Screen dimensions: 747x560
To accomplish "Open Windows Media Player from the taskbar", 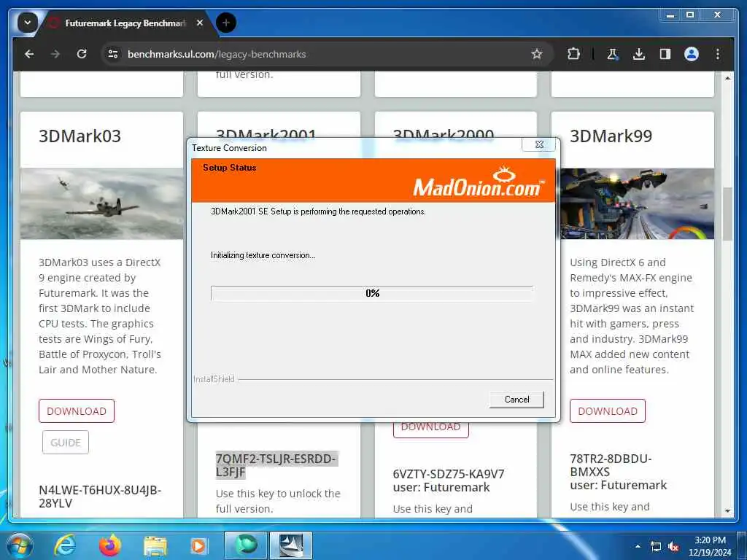I will point(198,546).
